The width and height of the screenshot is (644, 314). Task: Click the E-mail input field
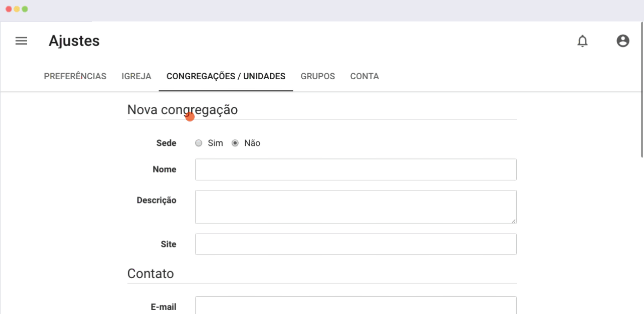pos(356,305)
